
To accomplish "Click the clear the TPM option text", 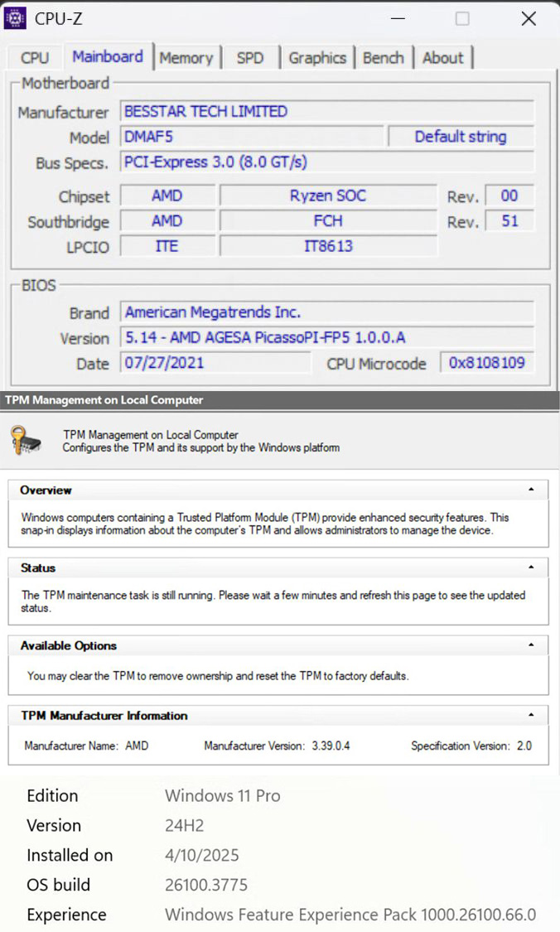I will click(218, 676).
